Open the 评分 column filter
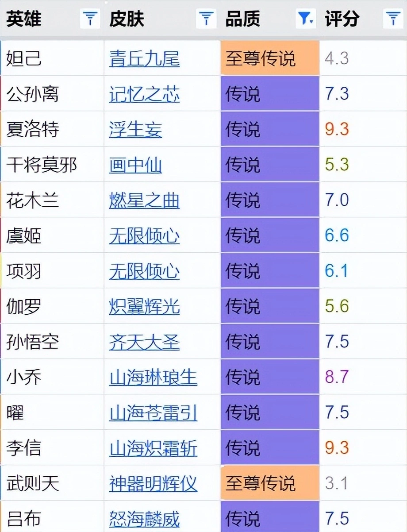This screenshot has height=532, width=407. click(393, 19)
